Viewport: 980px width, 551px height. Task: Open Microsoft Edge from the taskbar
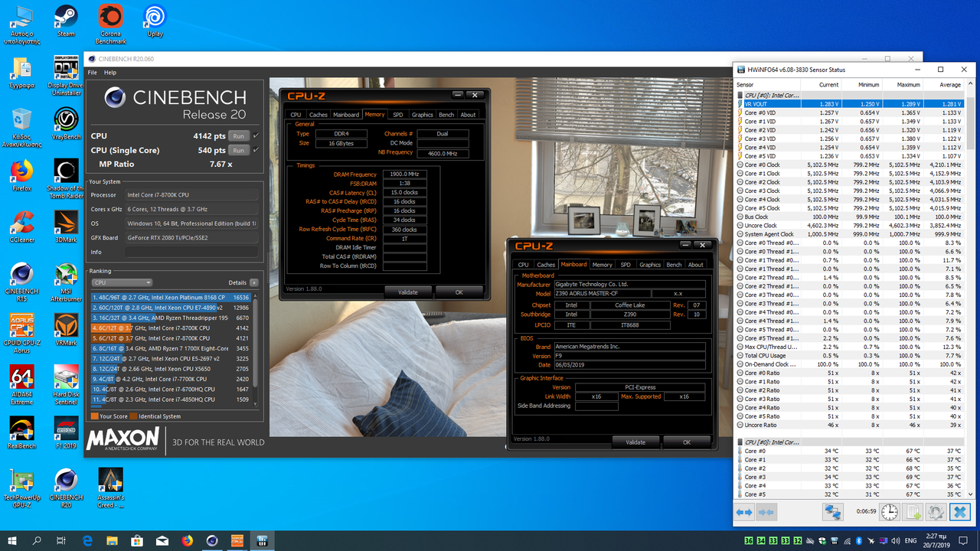(87, 541)
